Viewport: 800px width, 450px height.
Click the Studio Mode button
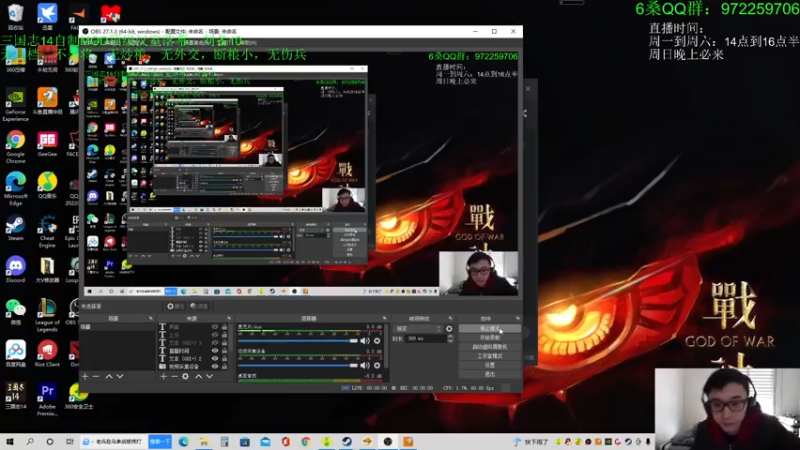point(490,356)
